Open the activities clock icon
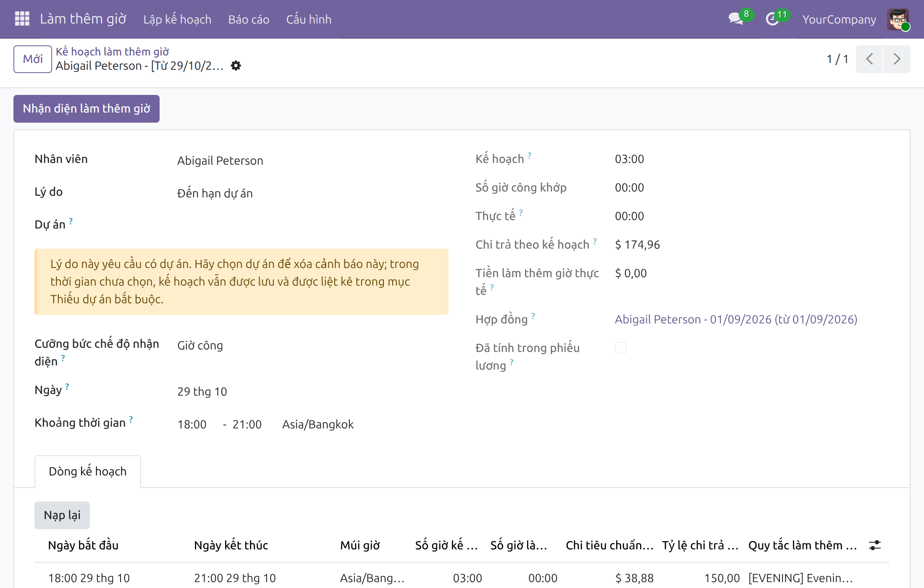 pos(772,19)
